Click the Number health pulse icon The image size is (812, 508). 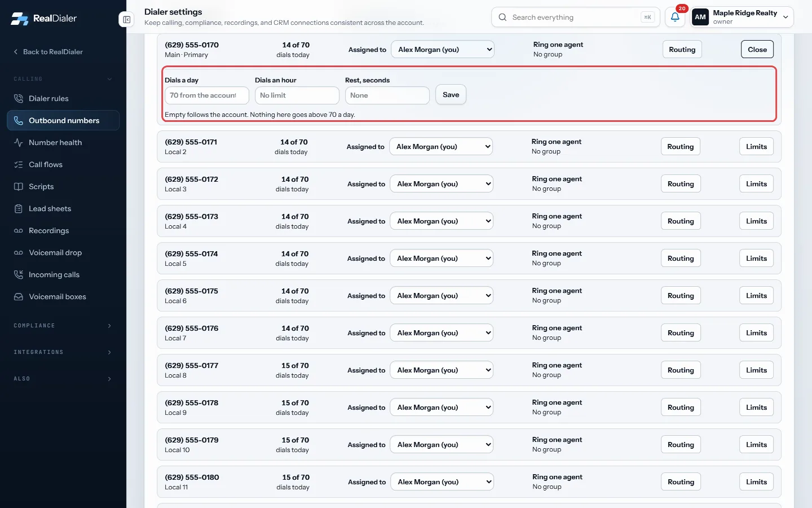click(19, 142)
